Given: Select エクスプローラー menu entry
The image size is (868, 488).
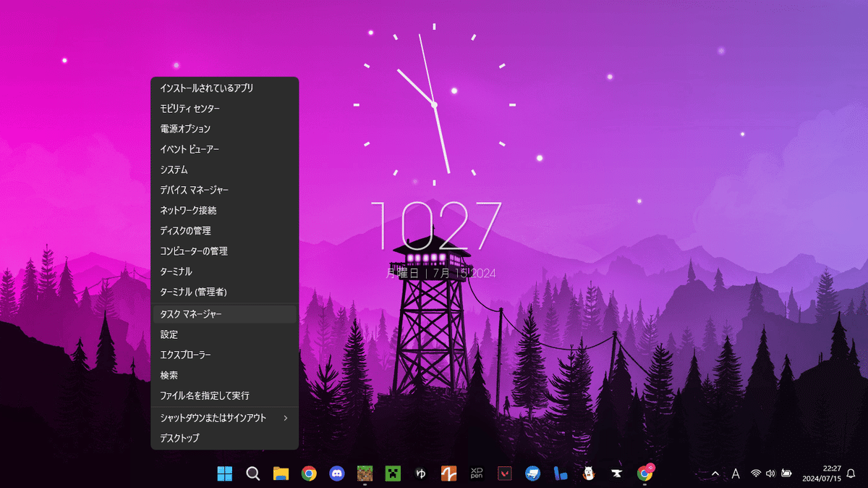Looking at the screenshot, I should tap(224, 356).
